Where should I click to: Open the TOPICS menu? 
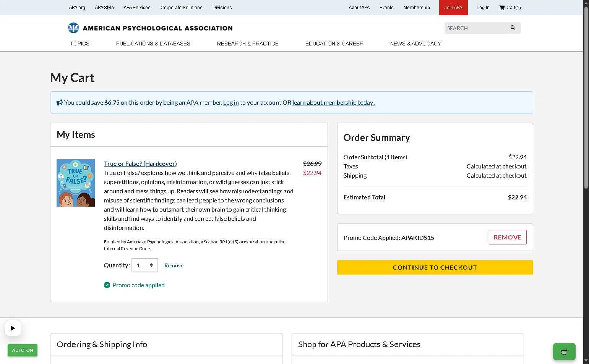80,44
